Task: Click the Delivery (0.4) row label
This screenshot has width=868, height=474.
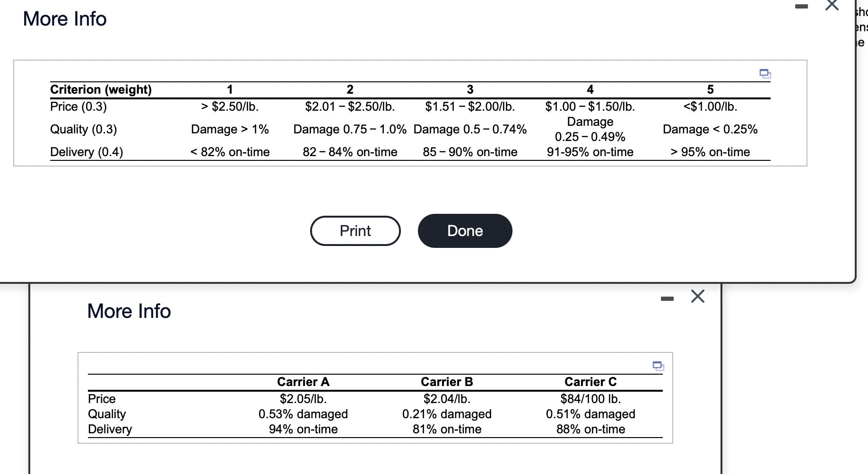Action: (x=86, y=152)
